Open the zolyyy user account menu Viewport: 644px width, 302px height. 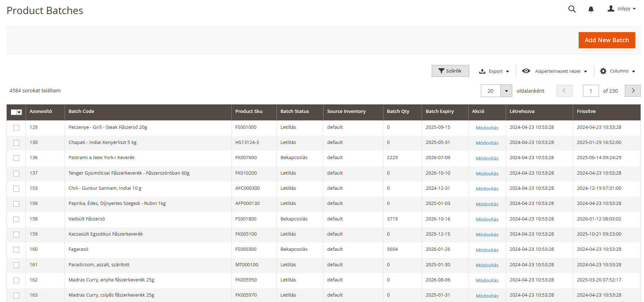(622, 9)
